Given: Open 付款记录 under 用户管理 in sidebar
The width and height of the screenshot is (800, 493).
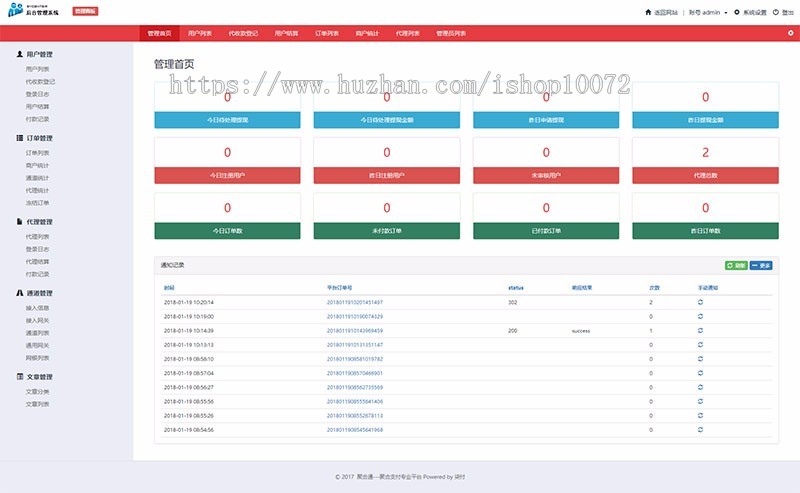Looking at the screenshot, I should coord(37,119).
